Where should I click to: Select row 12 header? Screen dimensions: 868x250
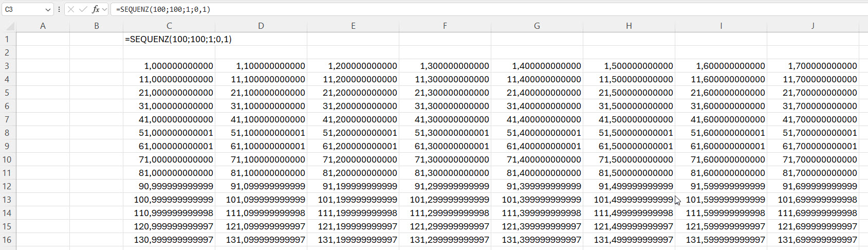(7, 186)
